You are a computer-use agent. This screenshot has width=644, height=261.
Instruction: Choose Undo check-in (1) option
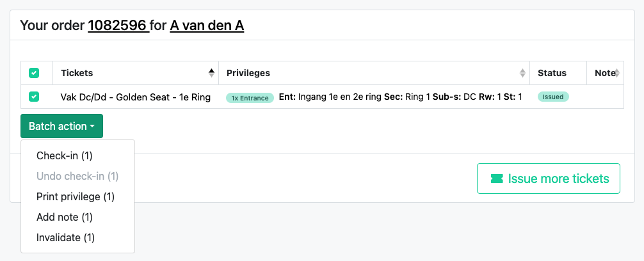(77, 177)
